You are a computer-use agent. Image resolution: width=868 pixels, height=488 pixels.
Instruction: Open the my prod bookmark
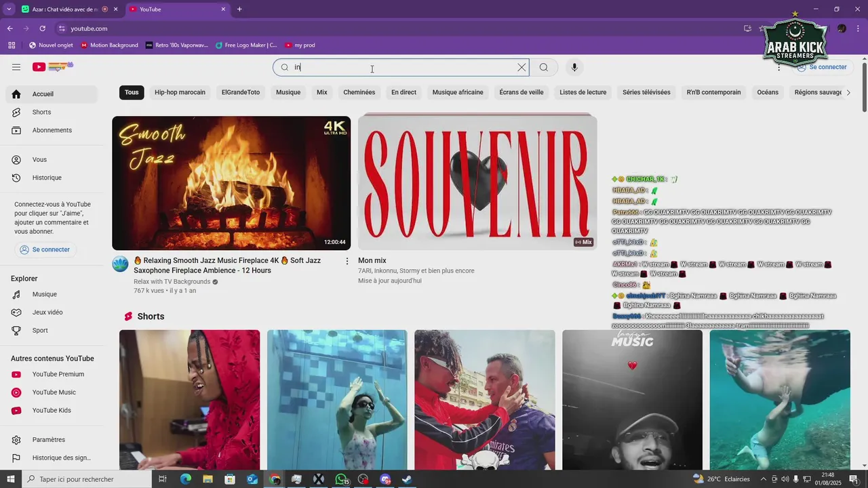click(x=300, y=45)
